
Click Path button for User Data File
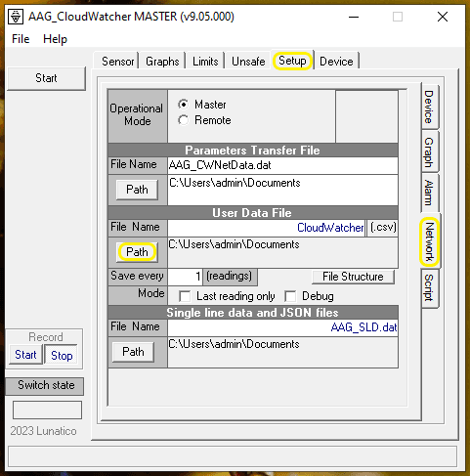pyautogui.click(x=137, y=252)
